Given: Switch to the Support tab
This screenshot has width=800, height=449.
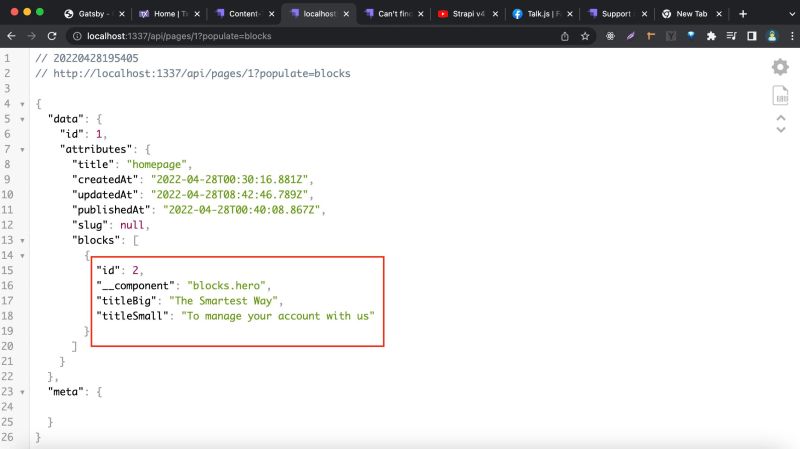Looking at the screenshot, I should [x=615, y=14].
